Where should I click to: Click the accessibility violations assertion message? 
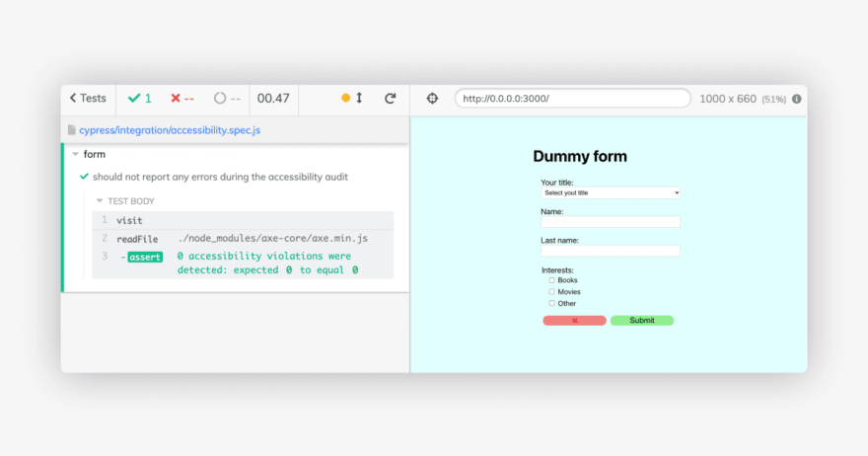coord(268,264)
